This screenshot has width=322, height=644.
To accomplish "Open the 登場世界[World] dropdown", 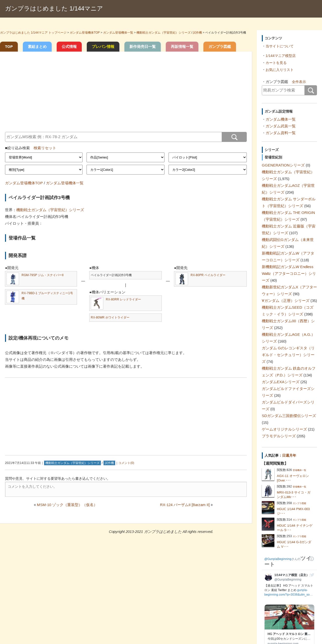I will tap(44, 157).
